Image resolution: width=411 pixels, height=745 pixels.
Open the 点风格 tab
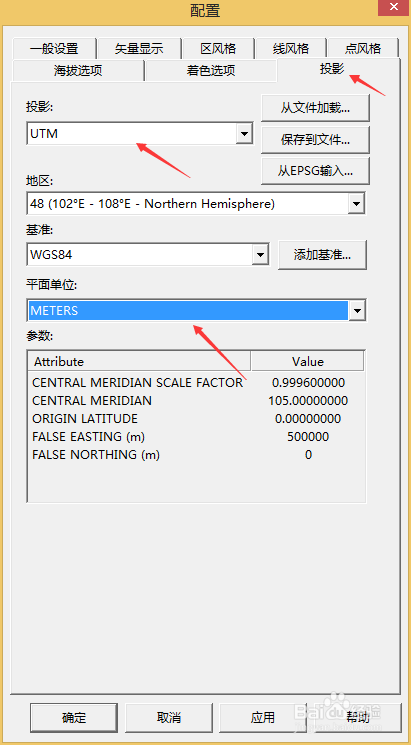pyautogui.click(x=363, y=48)
